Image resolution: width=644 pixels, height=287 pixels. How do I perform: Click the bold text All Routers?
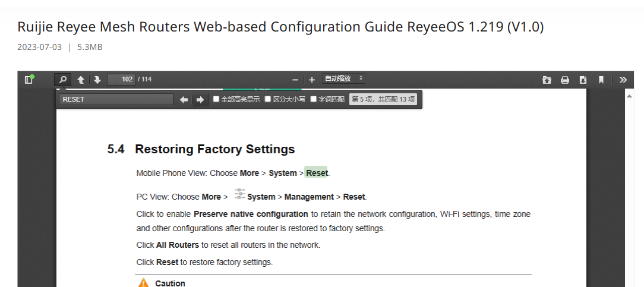[x=178, y=245]
